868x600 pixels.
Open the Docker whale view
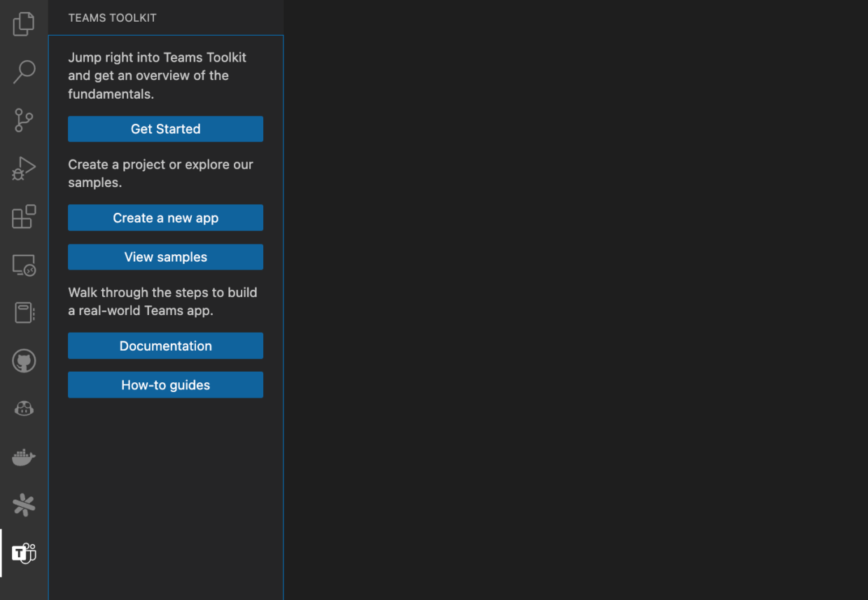24,457
